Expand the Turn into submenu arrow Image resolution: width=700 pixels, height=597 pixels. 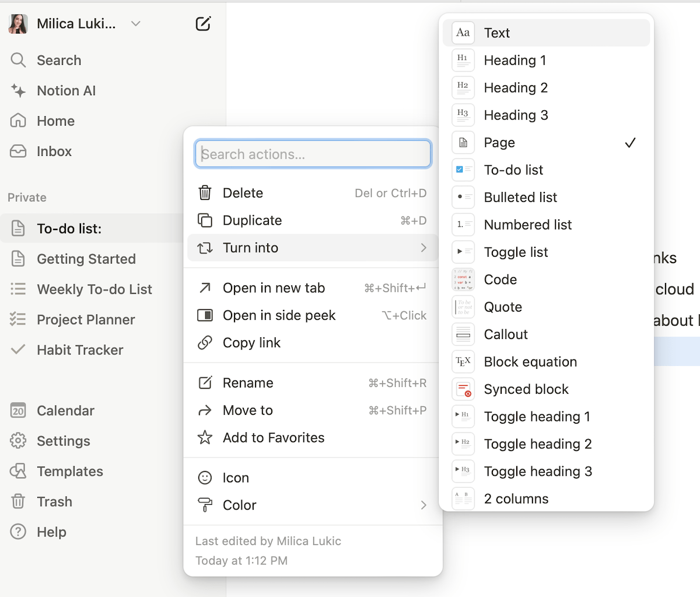(x=424, y=247)
